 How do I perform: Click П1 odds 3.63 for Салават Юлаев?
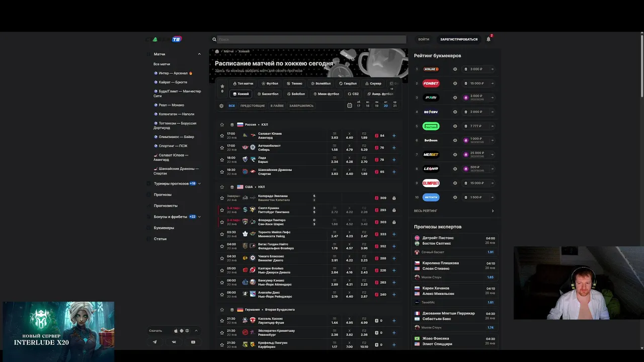335,136
